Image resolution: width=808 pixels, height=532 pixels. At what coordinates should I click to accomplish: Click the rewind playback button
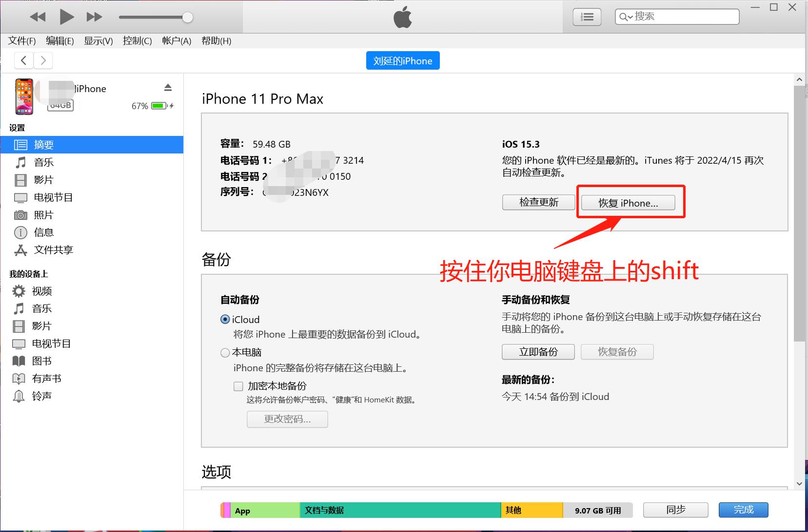pos(38,17)
